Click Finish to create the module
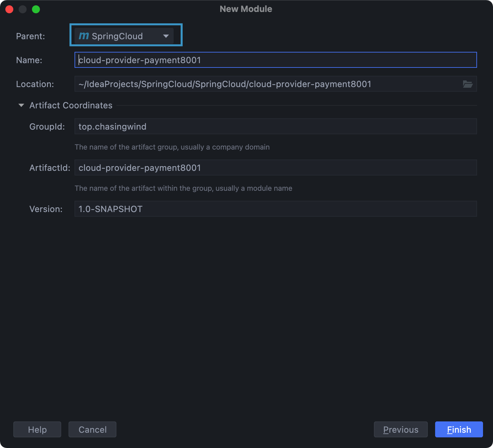493x448 pixels. 459,429
